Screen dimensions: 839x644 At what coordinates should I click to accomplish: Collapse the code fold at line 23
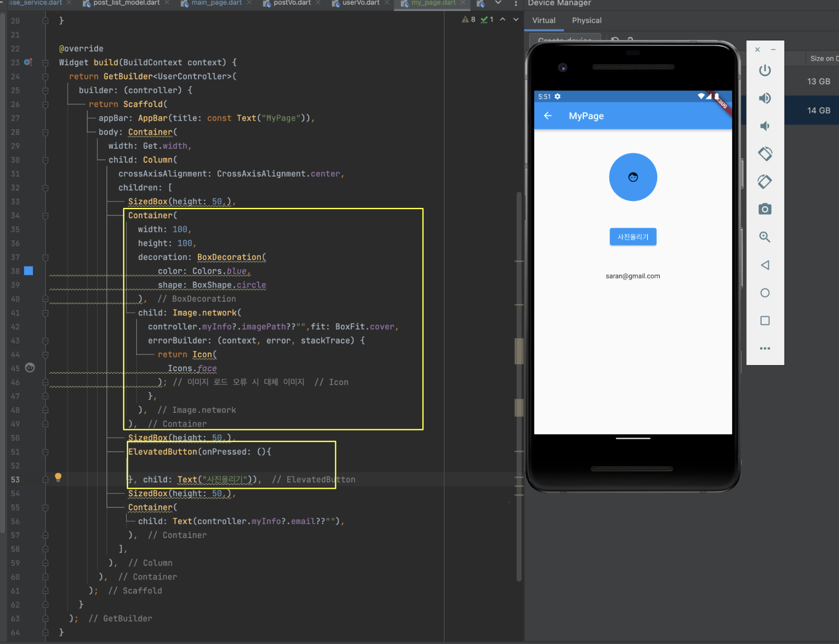click(45, 63)
